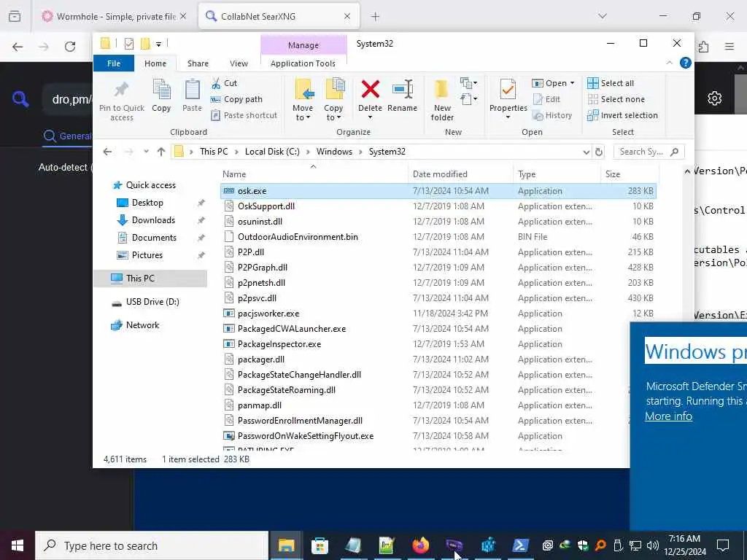Select This PC in navigation pane
The width and height of the screenshot is (747, 560).
point(150,278)
